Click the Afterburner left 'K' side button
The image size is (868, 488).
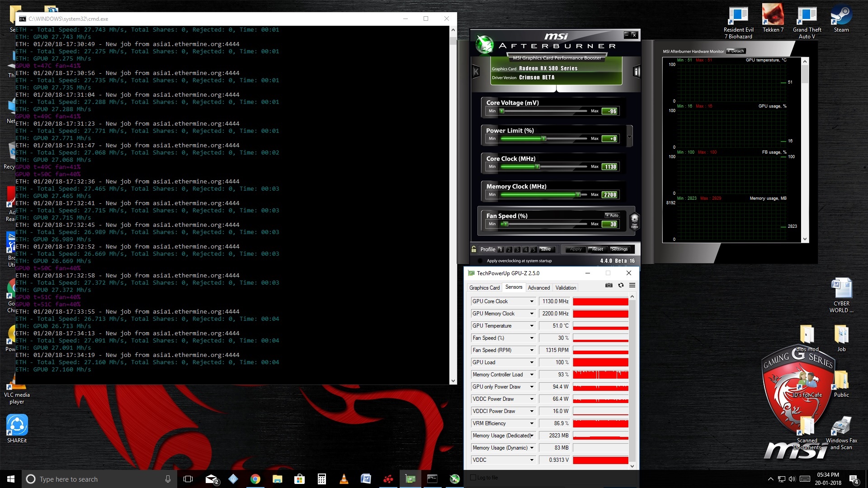[x=476, y=71]
